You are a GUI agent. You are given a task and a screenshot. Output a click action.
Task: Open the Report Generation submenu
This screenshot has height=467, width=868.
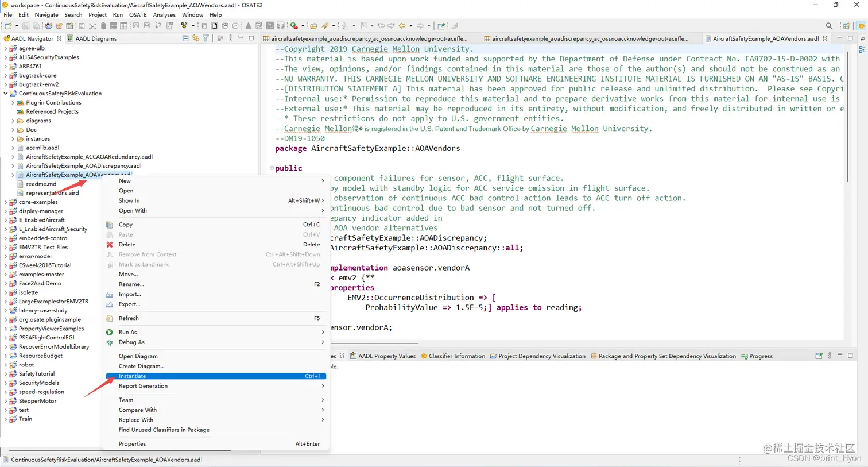tap(216, 386)
